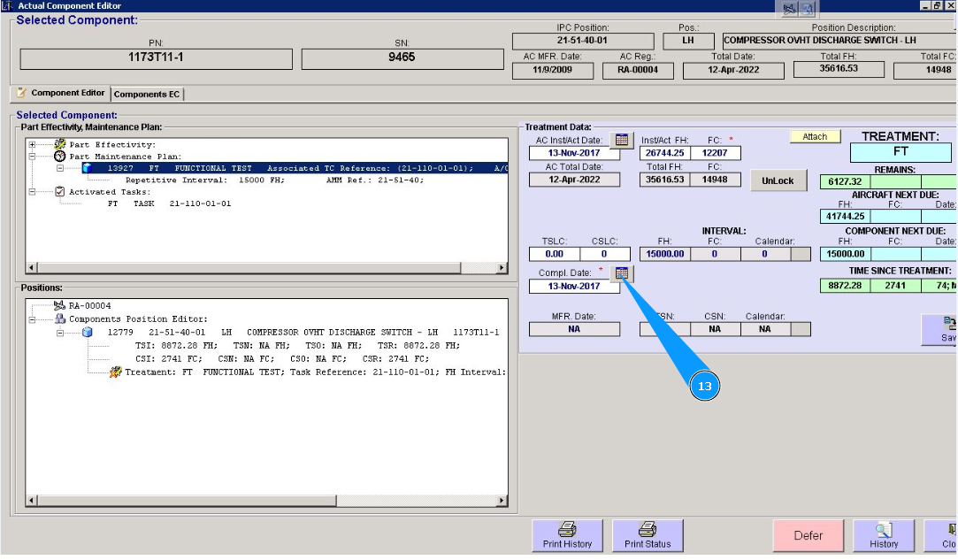Select the RA-00004 node in Positions
The height and width of the screenshot is (560, 958).
pos(90,306)
